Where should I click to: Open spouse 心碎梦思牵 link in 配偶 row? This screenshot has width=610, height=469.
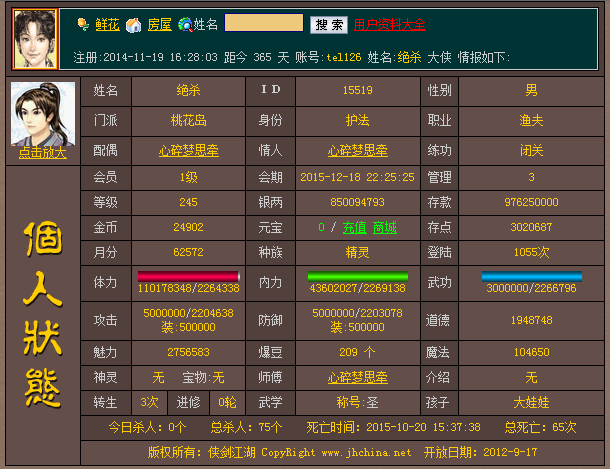coord(188,150)
